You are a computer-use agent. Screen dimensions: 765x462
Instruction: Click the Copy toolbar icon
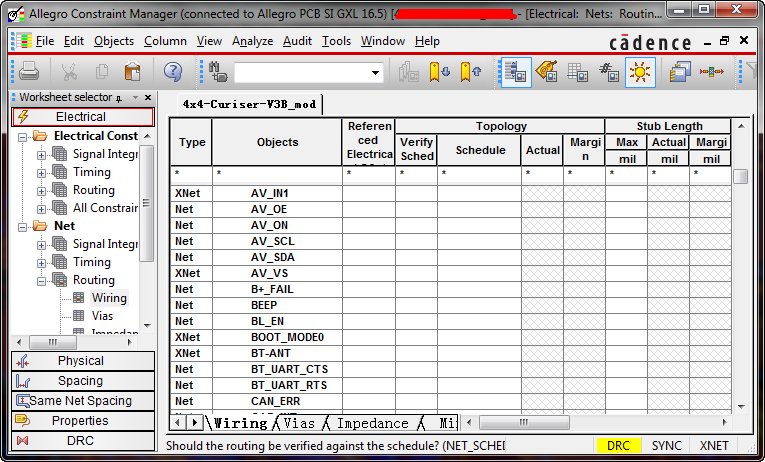tap(102, 72)
